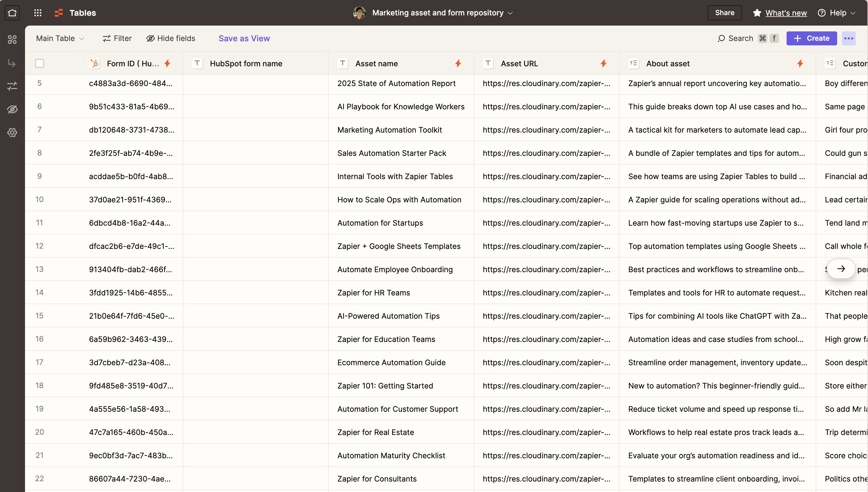The image size is (868, 492).
Task: Click the text type icon of Asset URL
Action: click(x=488, y=63)
